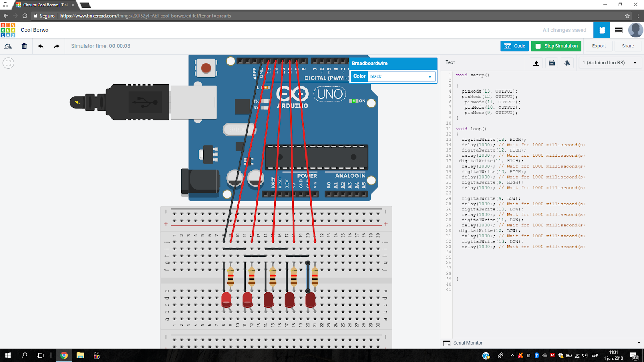This screenshot has height=362, width=644.
Task: Open the '1 (Arduino Uno R3)' dropdown
Action: [609, 62]
